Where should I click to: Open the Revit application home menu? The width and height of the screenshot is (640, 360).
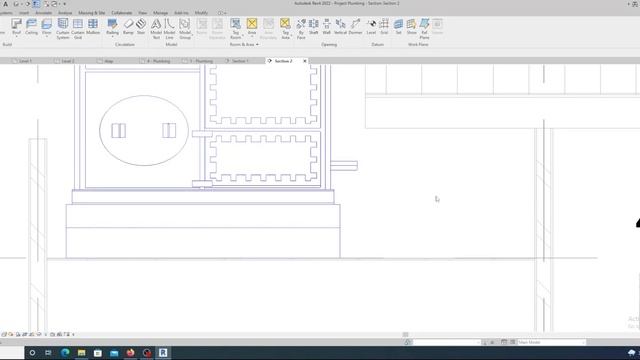[5, 4]
